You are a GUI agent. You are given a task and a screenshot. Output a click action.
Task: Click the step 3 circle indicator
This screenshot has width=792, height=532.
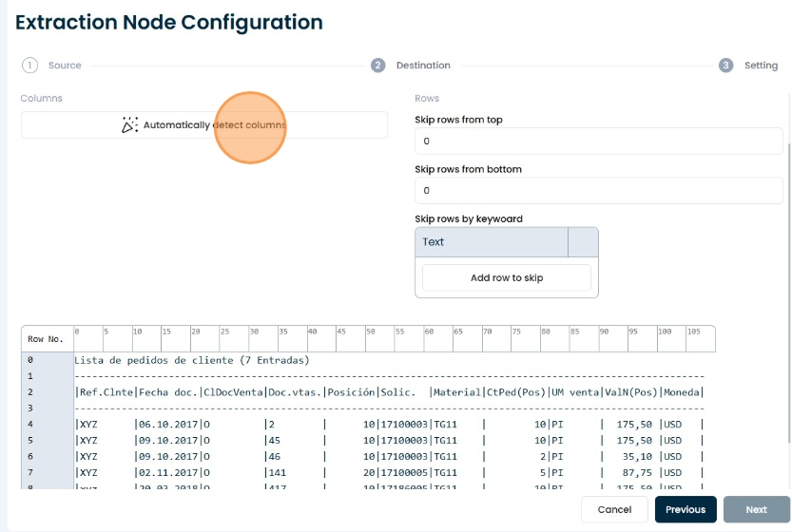(725, 66)
